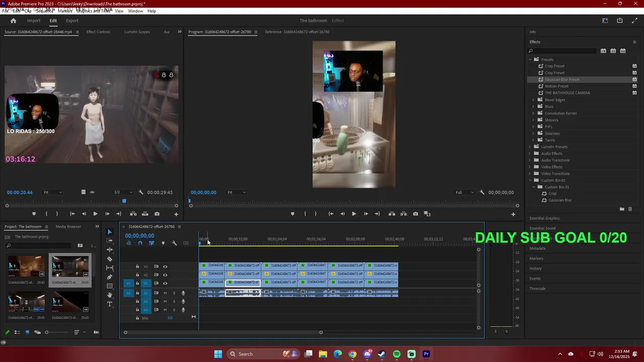Expand the Bevel Edges preset folder
The width and height of the screenshot is (644, 362).
click(x=533, y=100)
